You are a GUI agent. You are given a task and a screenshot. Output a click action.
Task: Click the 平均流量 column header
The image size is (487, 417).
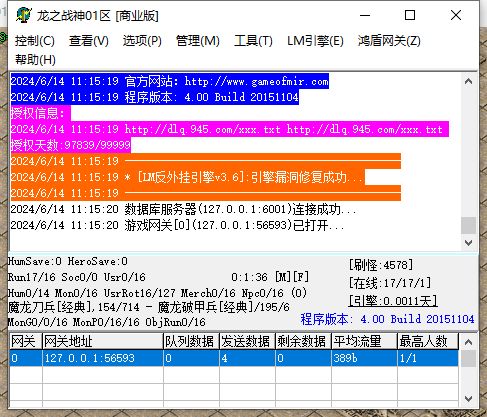click(364, 341)
